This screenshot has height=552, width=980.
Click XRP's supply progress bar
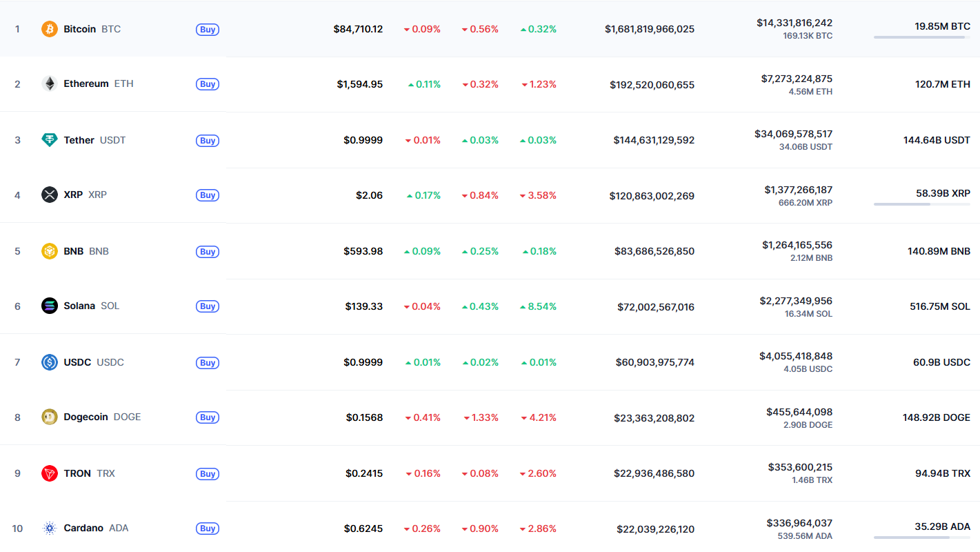coord(921,206)
